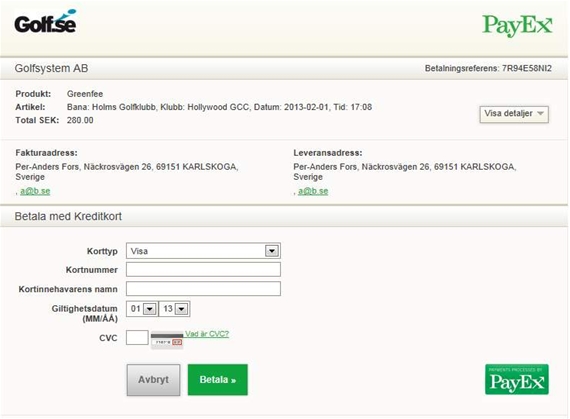Open the Vad är CVC? link

tap(207, 334)
